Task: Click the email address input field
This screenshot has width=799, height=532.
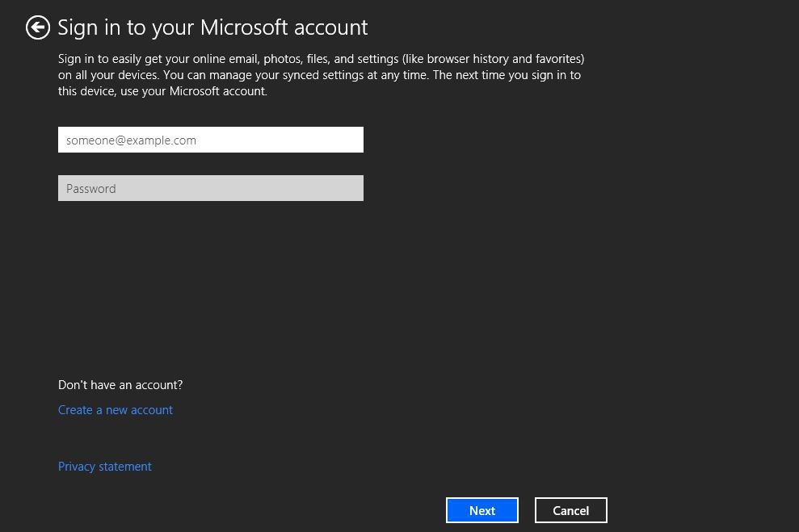Action: (210, 140)
